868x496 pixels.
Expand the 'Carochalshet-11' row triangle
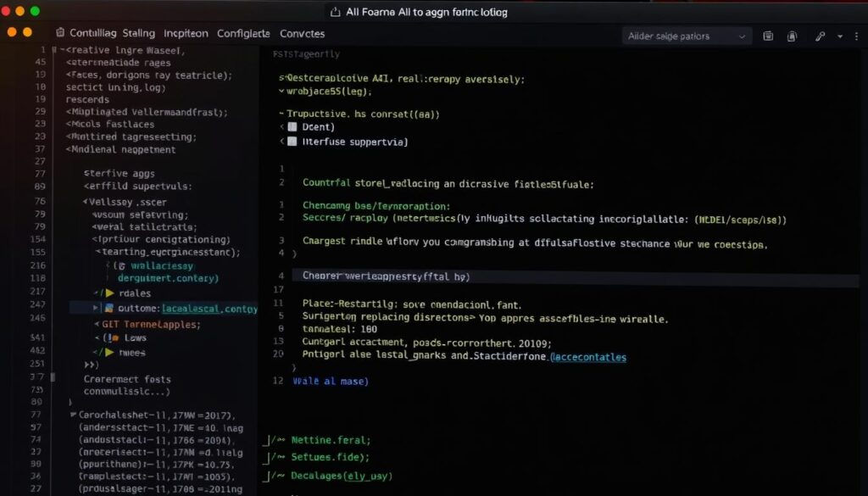(x=74, y=415)
